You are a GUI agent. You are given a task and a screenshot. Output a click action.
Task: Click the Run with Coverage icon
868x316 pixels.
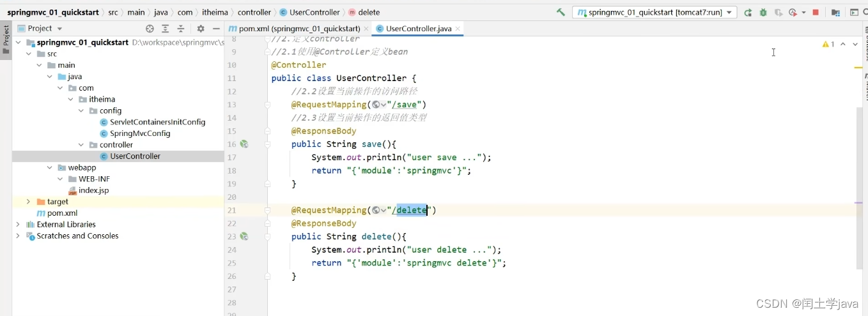point(778,12)
